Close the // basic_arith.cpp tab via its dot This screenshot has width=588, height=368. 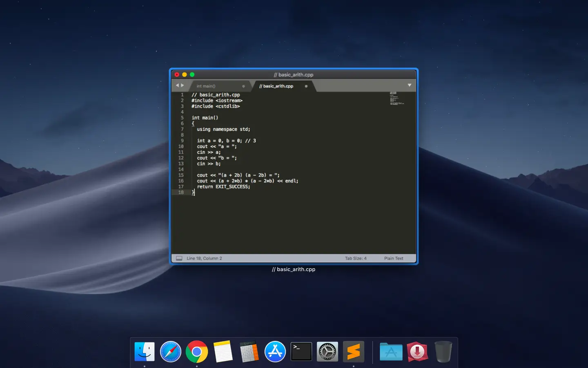point(306,86)
